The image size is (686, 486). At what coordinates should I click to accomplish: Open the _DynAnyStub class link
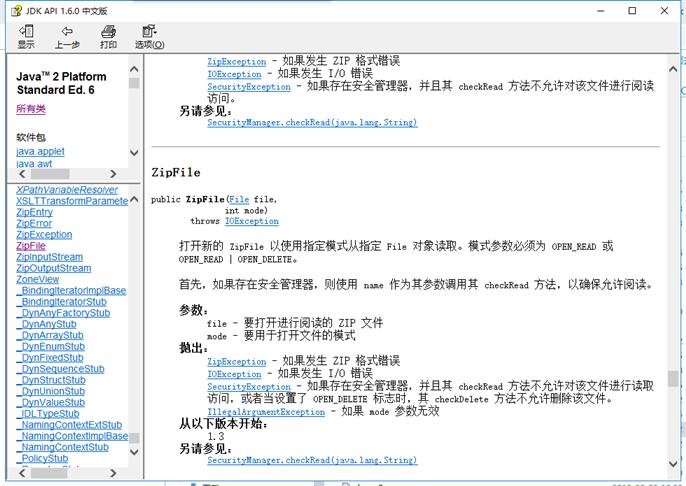click(46, 324)
